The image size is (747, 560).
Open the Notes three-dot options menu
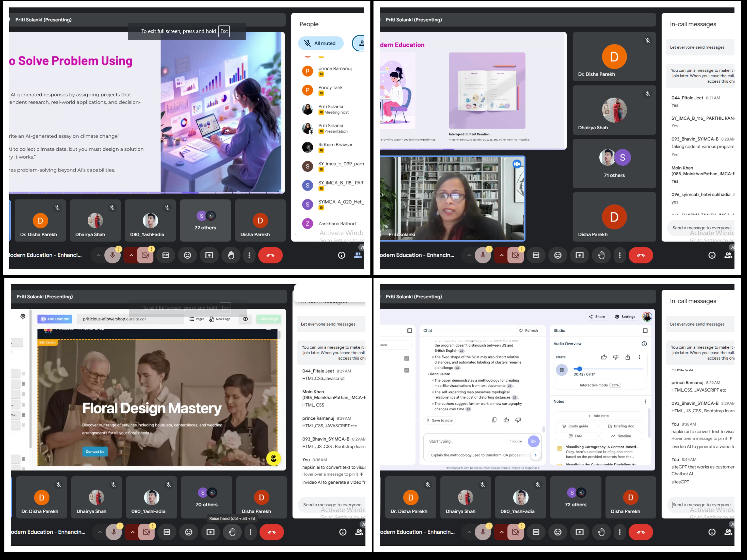pyautogui.click(x=645, y=401)
